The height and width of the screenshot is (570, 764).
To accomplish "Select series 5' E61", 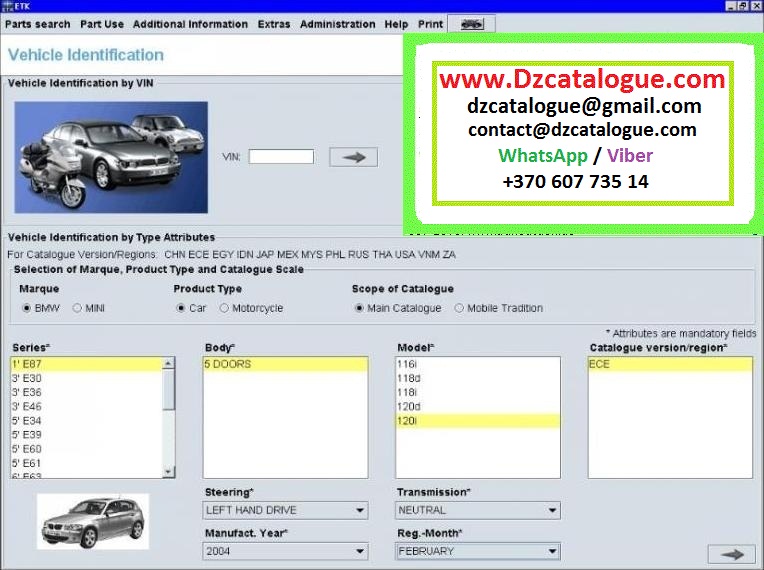I will pos(86,463).
